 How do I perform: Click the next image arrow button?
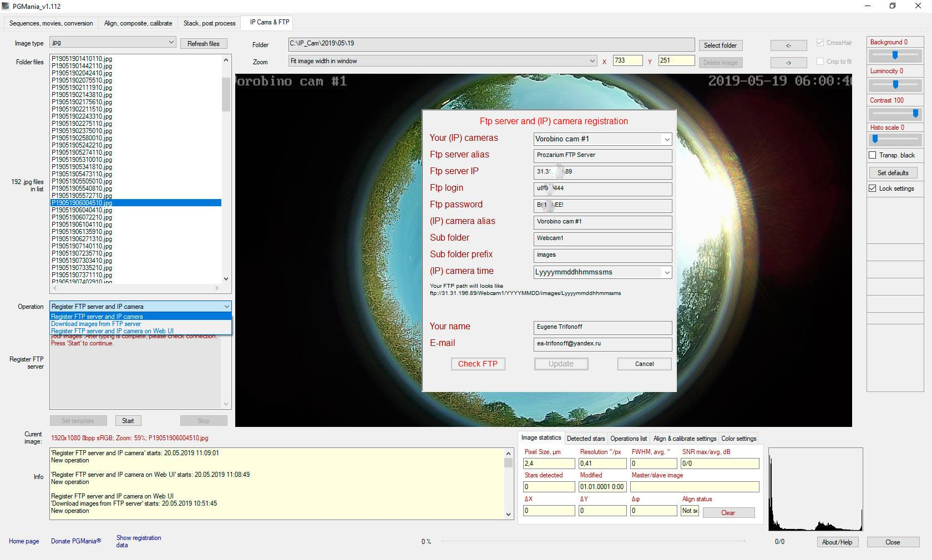(x=788, y=63)
